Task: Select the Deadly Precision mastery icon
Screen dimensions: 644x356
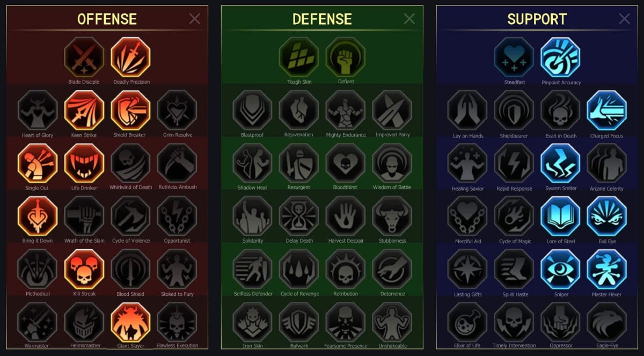Action: coord(131,57)
